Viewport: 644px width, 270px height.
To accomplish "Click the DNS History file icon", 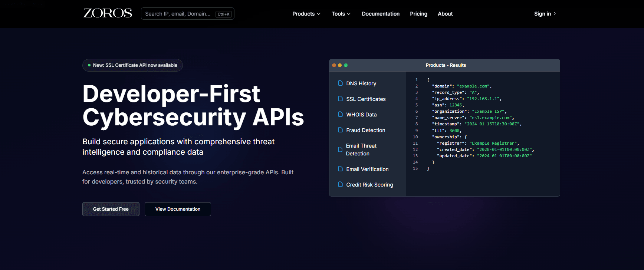I will (x=340, y=83).
